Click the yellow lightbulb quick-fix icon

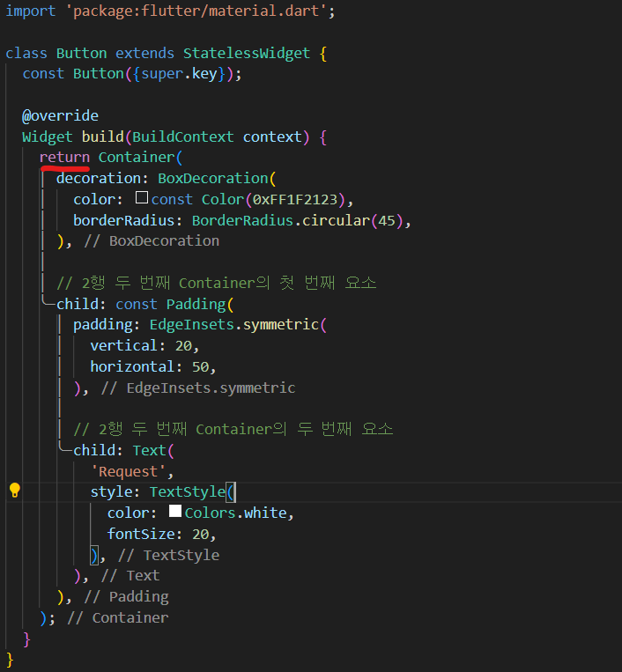(15, 490)
